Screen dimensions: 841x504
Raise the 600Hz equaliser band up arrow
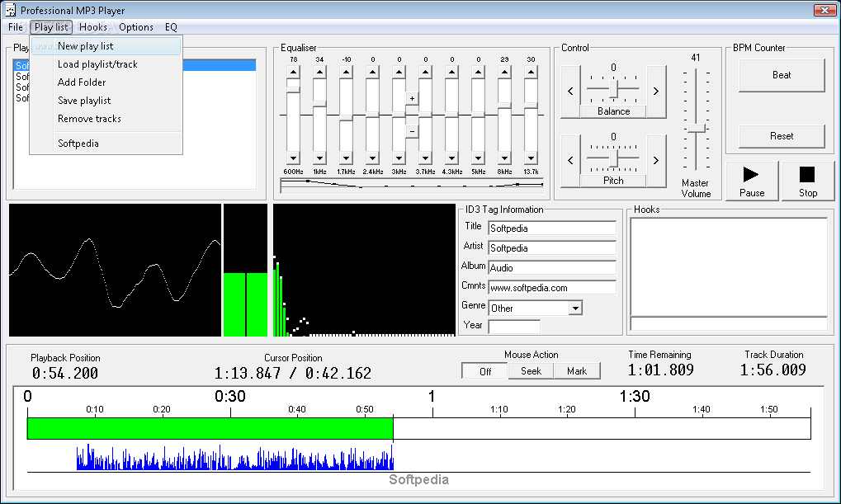click(x=293, y=72)
